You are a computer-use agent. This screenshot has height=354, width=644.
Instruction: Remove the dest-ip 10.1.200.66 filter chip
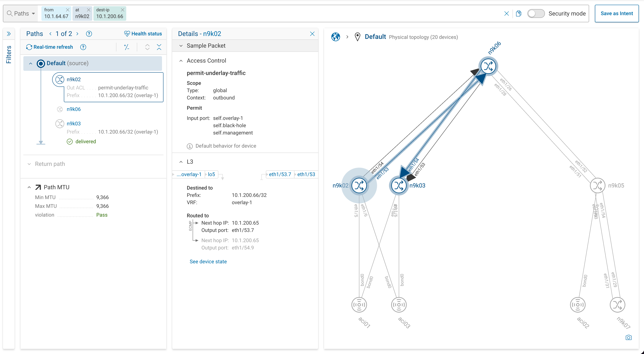click(x=122, y=10)
